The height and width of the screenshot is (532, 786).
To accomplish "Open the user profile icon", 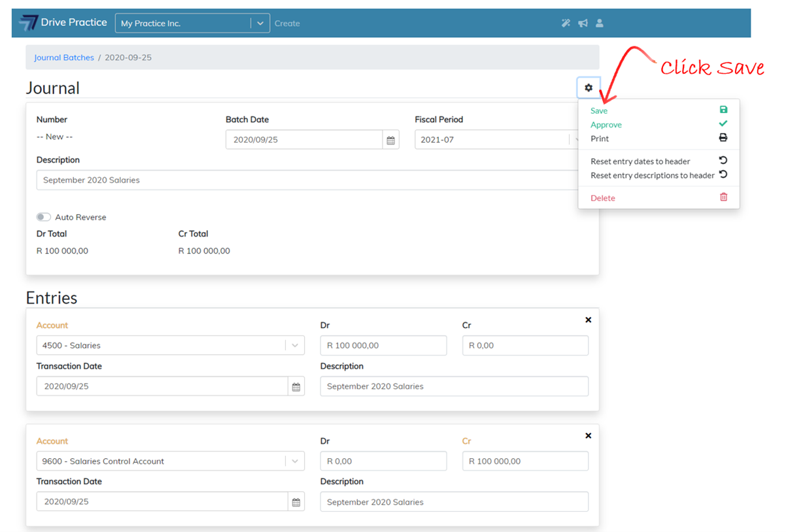I will click(x=600, y=23).
